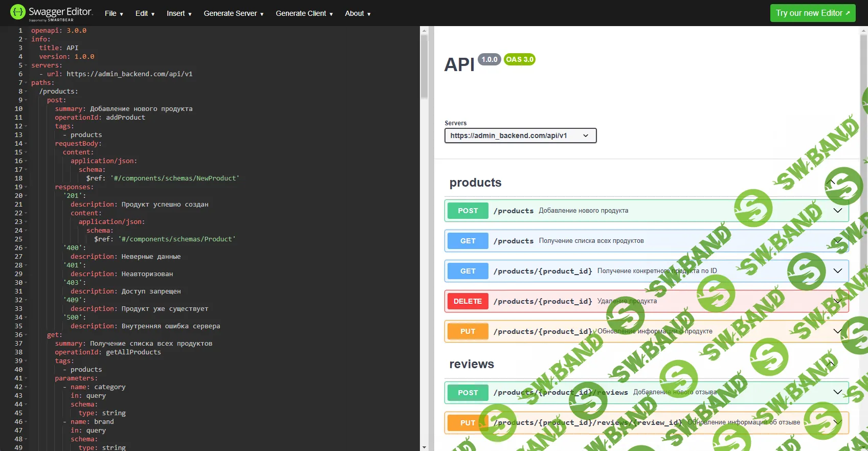The width and height of the screenshot is (868, 451).
Task: Click the Product $ref line at line 25
Action: tap(165, 239)
